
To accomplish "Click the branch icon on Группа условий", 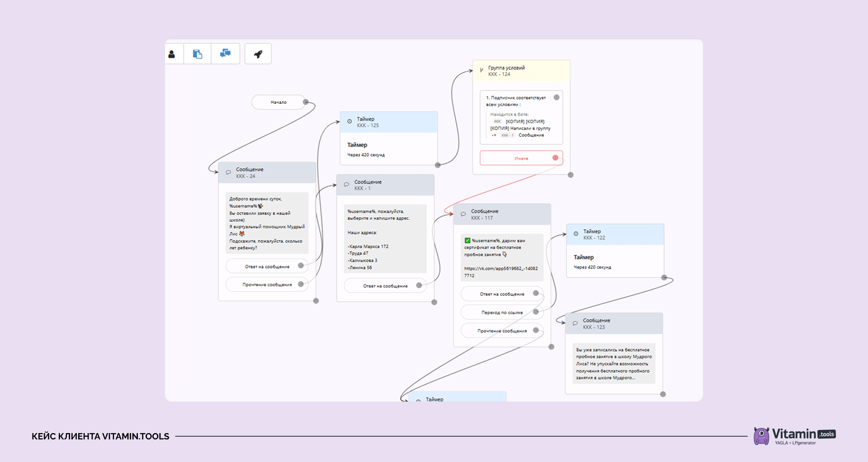I will pyautogui.click(x=481, y=70).
